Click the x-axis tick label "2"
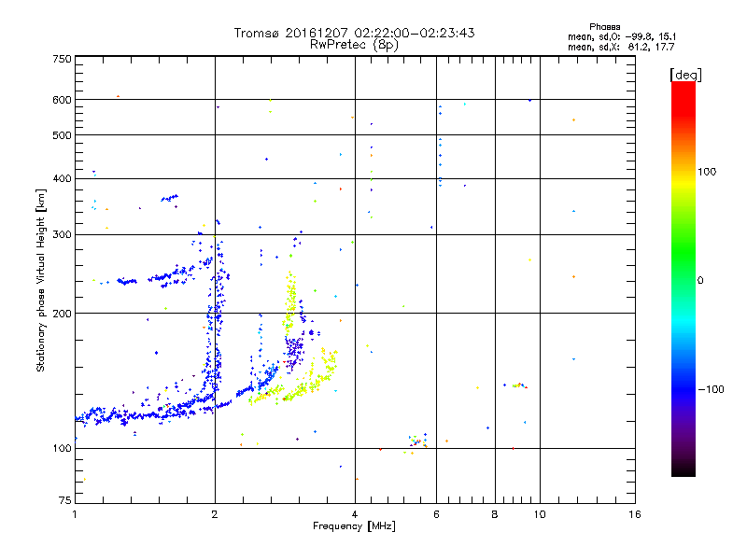 point(215,514)
